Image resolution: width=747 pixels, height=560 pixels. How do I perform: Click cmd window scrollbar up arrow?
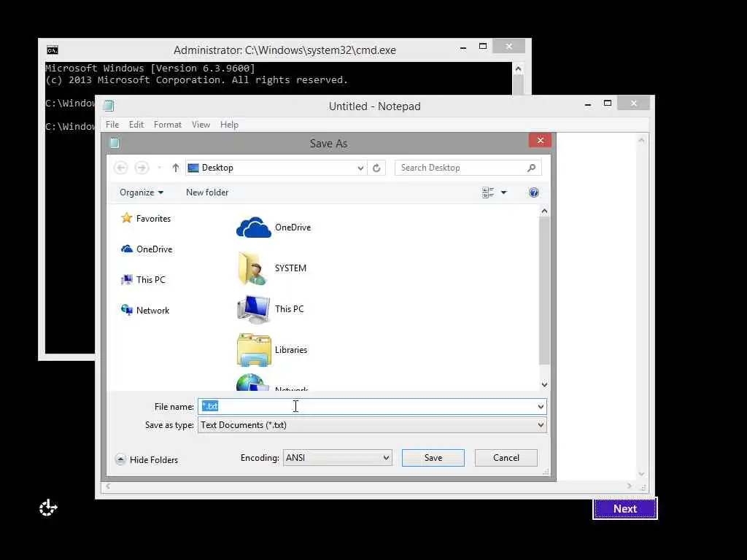click(519, 69)
